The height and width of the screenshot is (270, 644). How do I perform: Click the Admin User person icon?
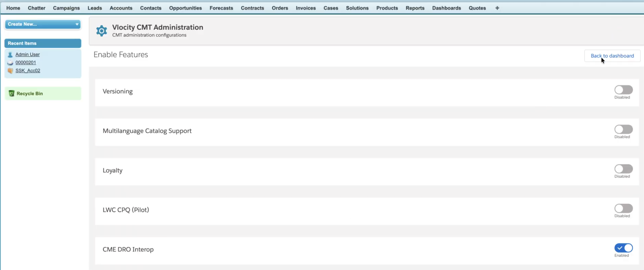[10, 55]
